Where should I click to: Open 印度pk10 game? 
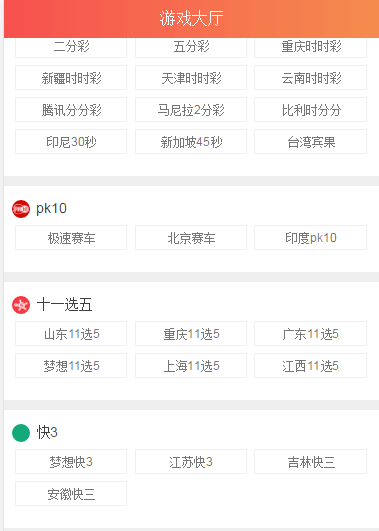(x=311, y=238)
